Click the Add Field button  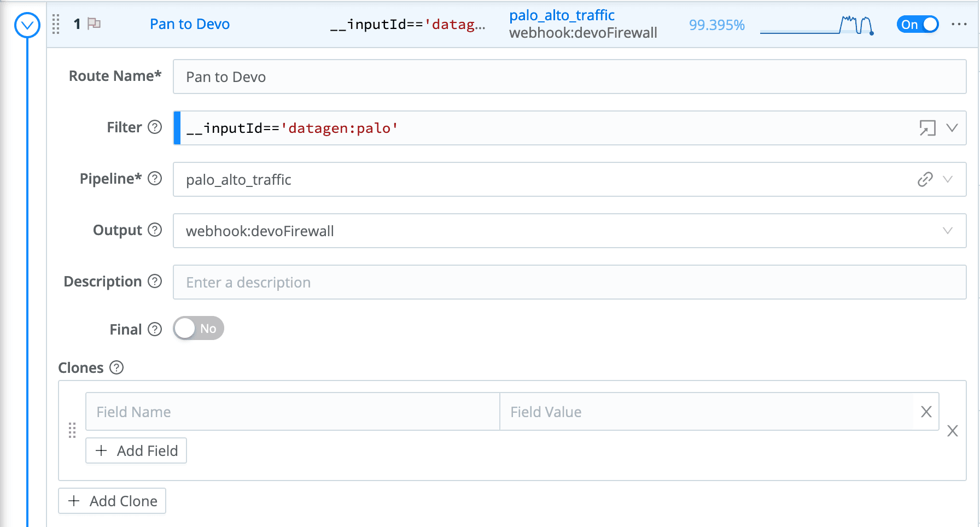136,450
